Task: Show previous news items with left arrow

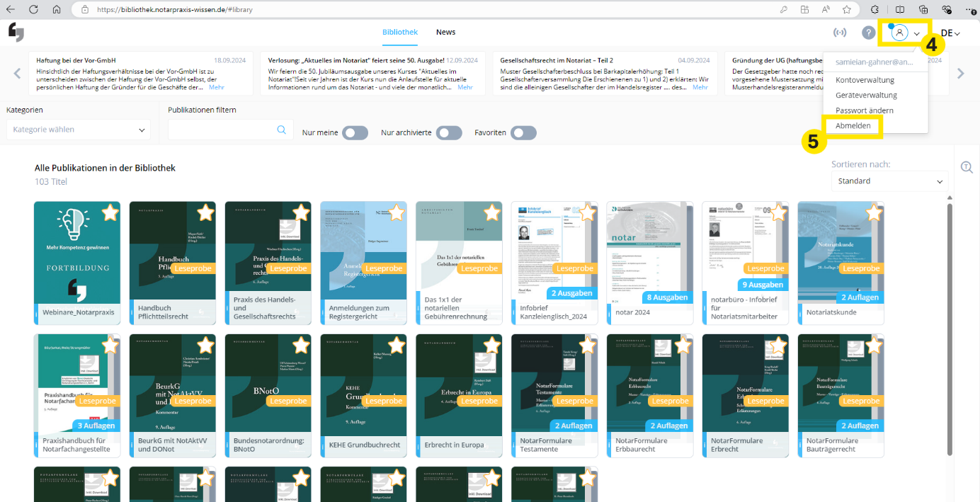Action: (17, 73)
